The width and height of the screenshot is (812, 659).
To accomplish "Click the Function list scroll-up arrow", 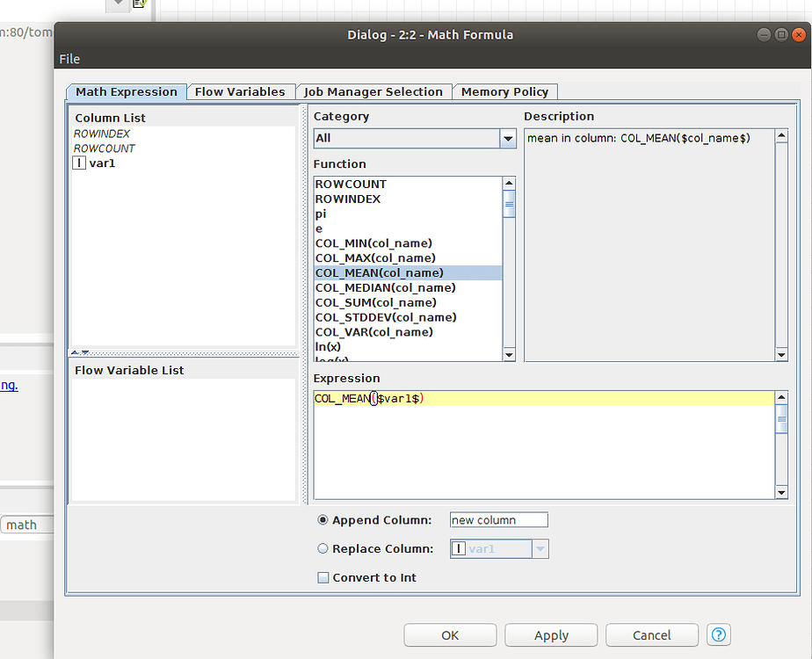I will [x=509, y=184].
